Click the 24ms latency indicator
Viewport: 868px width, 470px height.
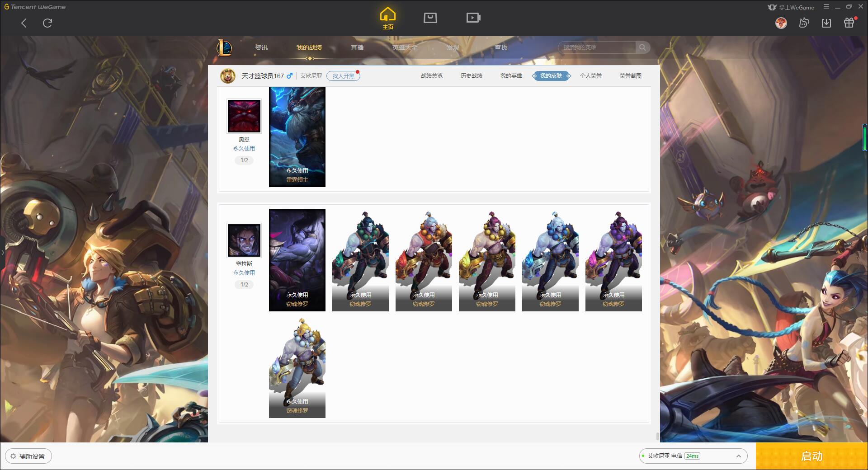pos(692,456)
